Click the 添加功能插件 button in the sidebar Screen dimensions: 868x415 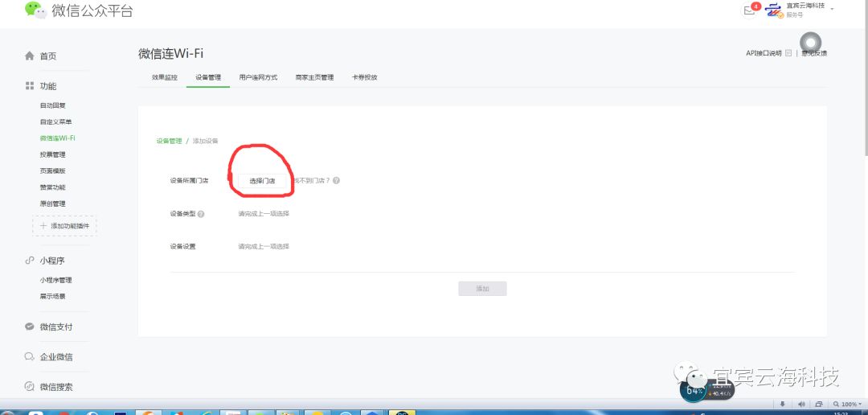point(64,226)
